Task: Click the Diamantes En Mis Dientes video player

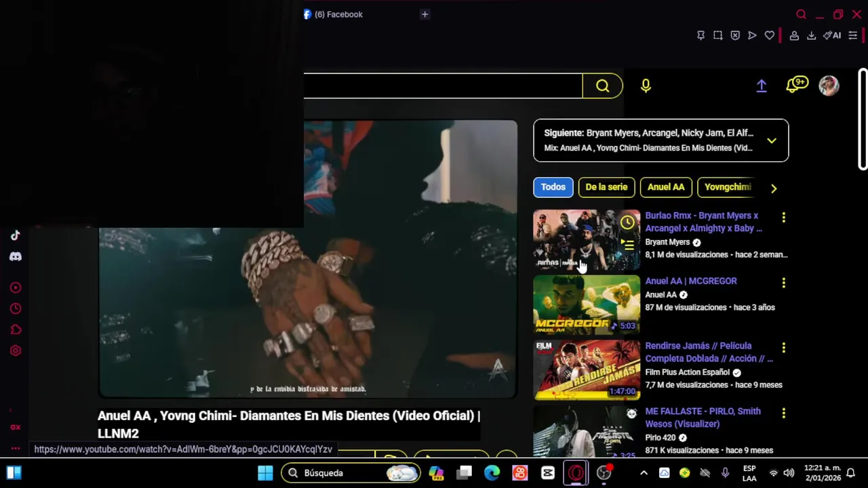Action: click(308, 259)
